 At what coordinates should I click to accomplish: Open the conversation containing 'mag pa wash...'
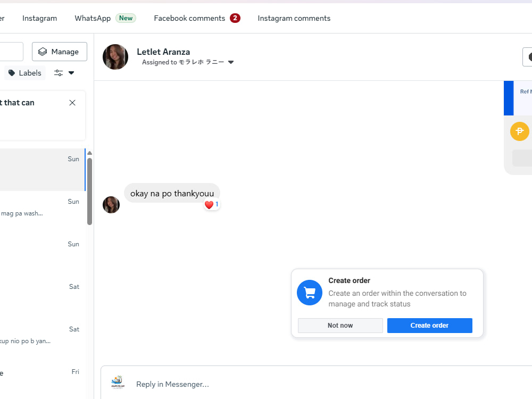[x=43, y=212]
